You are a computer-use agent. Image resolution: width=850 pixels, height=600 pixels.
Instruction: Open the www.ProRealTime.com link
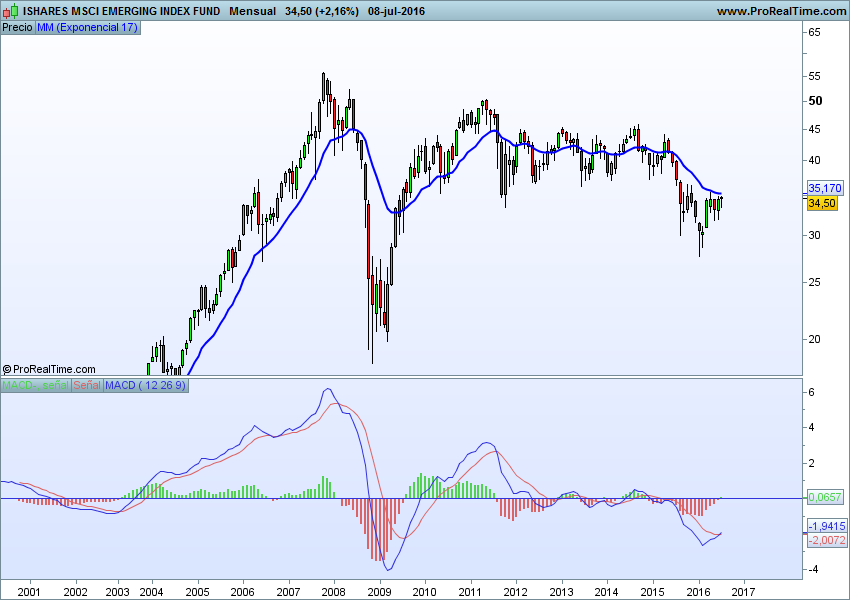tap(782, 11)
